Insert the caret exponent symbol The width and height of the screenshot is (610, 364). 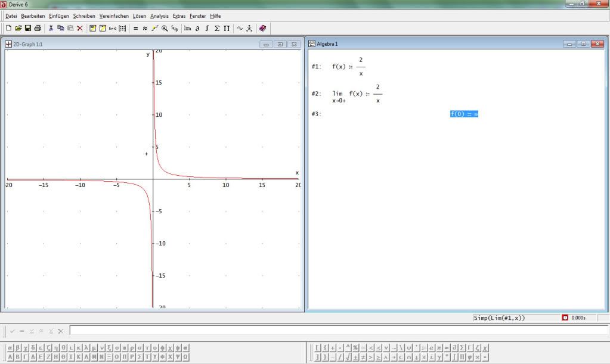click(348, 348)
